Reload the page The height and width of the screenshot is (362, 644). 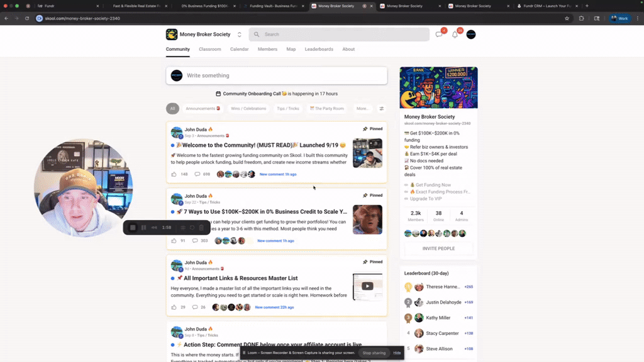click(27, 18)
